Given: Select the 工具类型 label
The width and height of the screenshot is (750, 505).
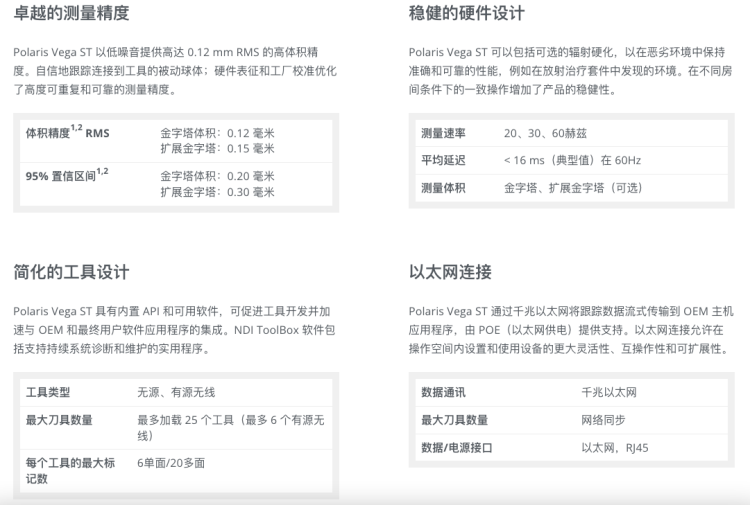Looking at the screenshot, I should [x=48, y=393].
